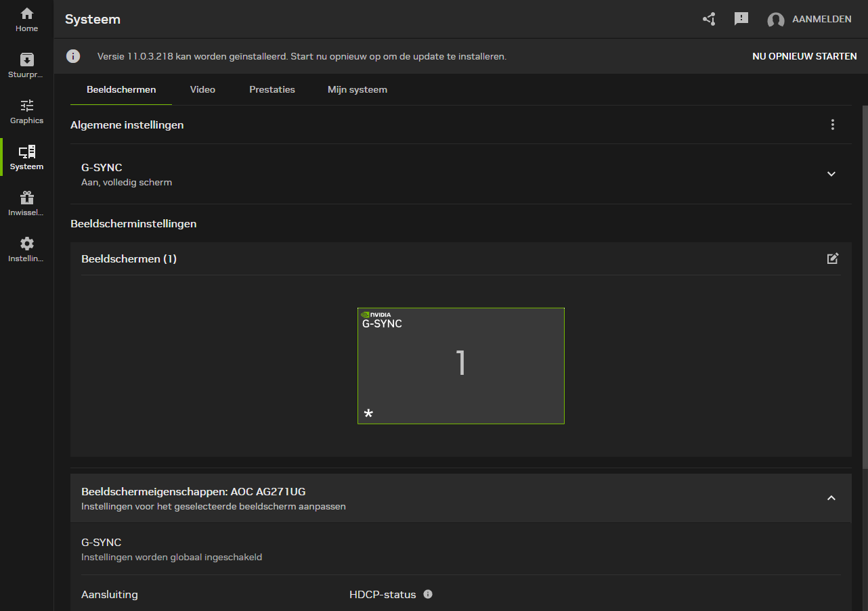Click AANMELDEN to sign in

pos(821,20)
